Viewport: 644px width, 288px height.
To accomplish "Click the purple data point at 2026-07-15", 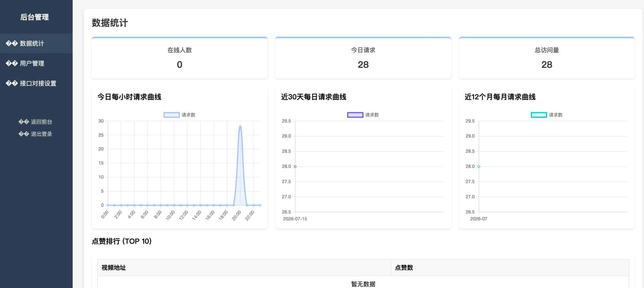I will (x=295, y=166).
